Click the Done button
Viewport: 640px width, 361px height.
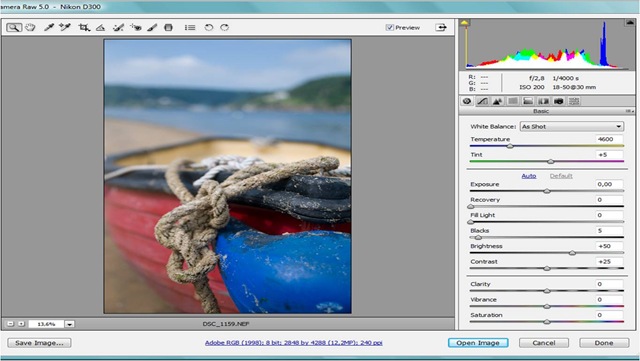coord(604,343)
